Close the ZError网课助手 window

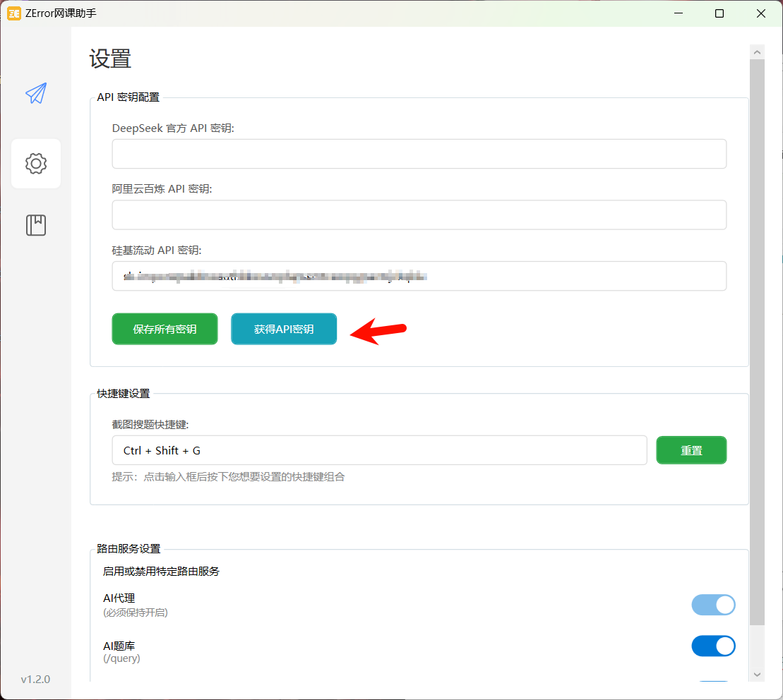[760, 13]
